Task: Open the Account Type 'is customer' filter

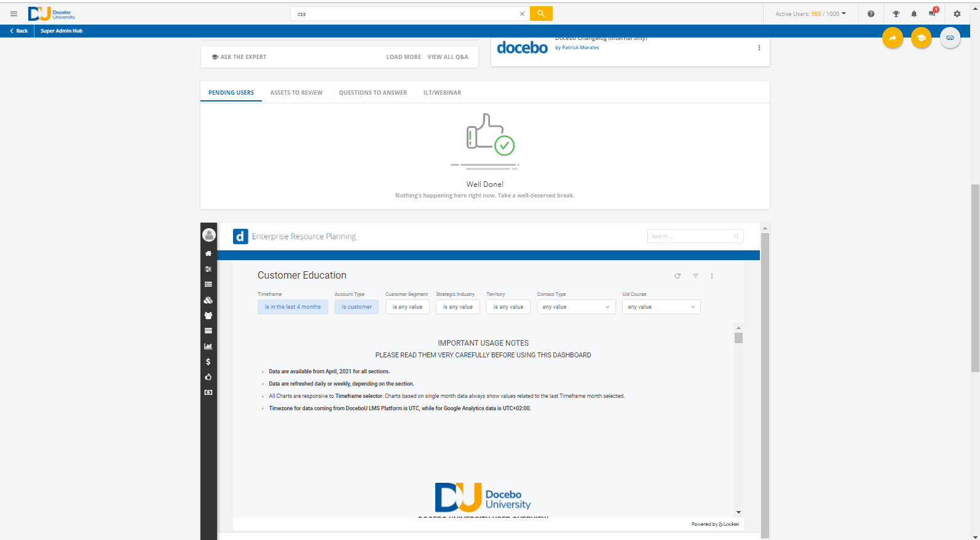Action: [x=357, y=307]
